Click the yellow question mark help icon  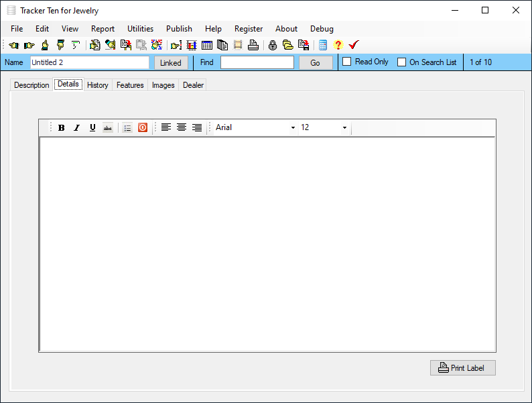[338, 45]
